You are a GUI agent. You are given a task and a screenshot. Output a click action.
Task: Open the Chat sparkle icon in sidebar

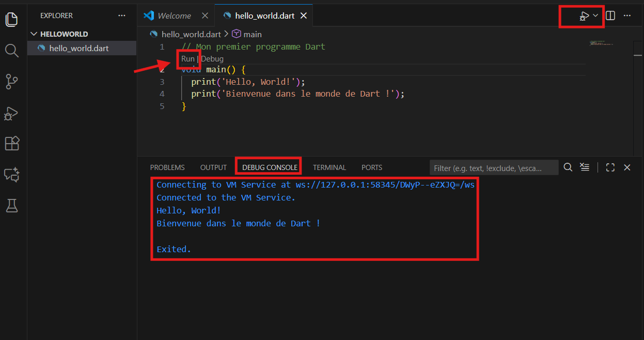point(11,175)
